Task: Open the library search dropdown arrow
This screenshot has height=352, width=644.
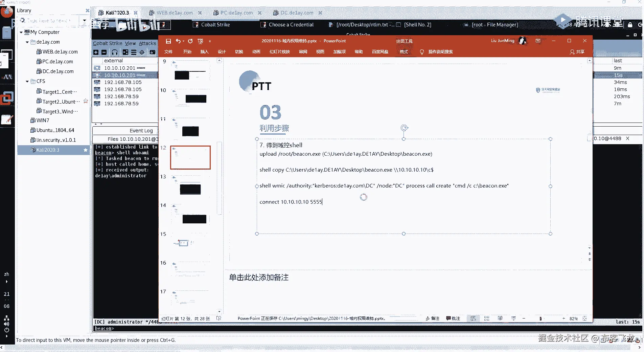Action: (x=84, y=20)
